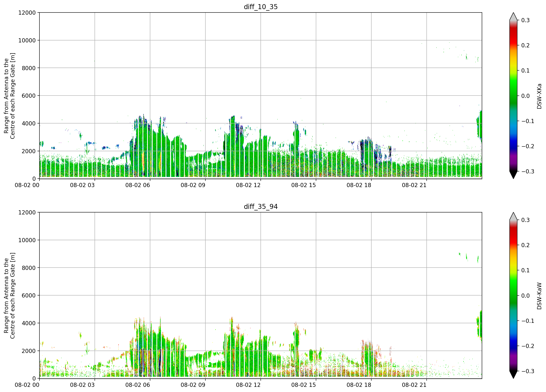546x392 pixels.
Task: Click the 0.1 tick on DSW-XKa colorbar
Action: click(x=526, y=71)
